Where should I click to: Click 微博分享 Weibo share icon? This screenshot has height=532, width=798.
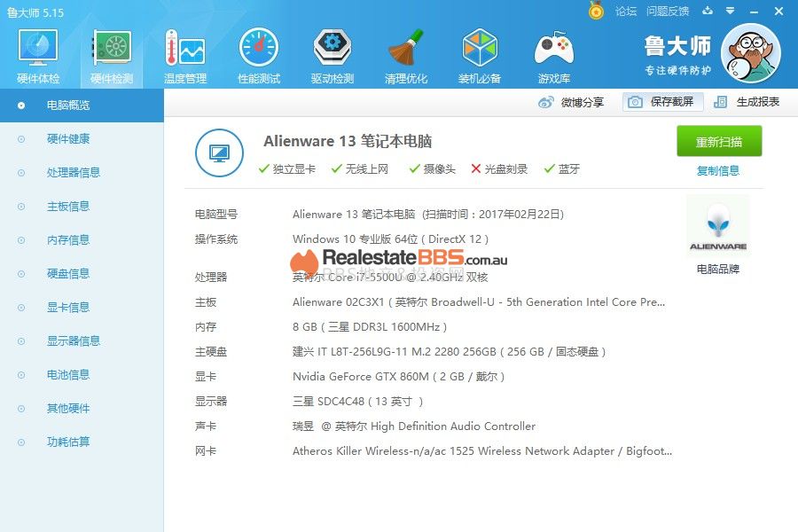546,102
